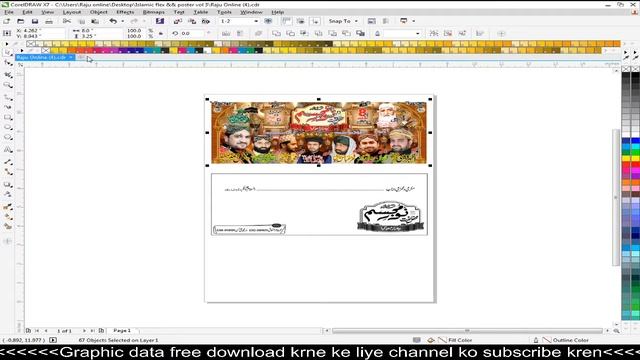Image resolution: width=640 pixels, height=360 pixels.
Task: Click the vertical scrollbar thumb at right of canvas
Action: [x=616, y=197]
